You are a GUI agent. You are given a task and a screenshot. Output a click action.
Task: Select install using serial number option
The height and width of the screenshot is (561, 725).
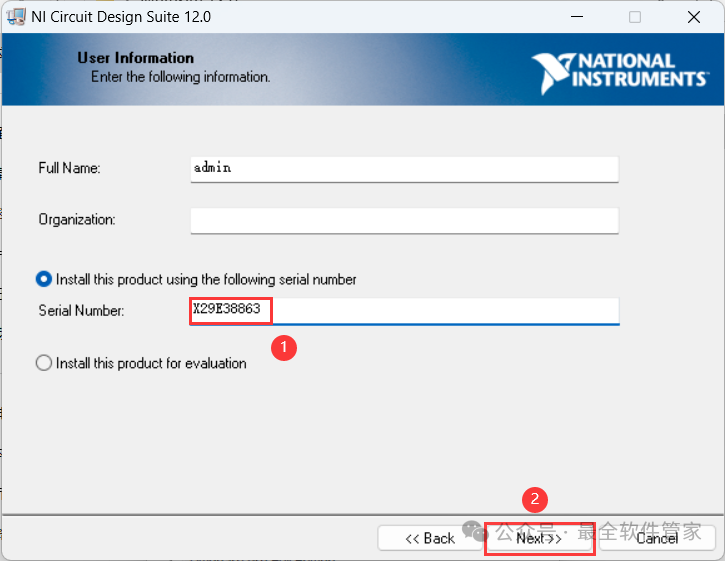[44, 279]
